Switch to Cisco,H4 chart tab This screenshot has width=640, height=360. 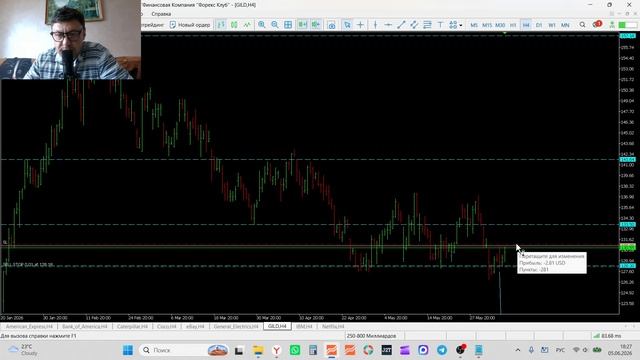point(167,327)
